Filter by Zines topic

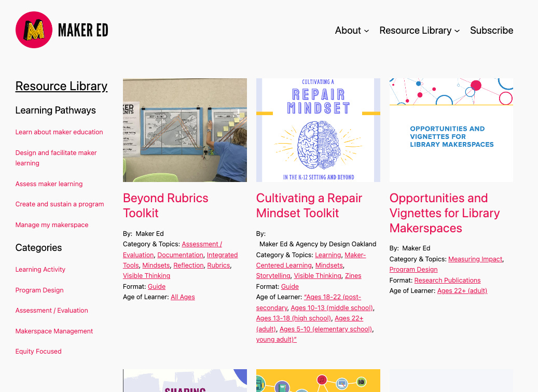pos(353,276)
